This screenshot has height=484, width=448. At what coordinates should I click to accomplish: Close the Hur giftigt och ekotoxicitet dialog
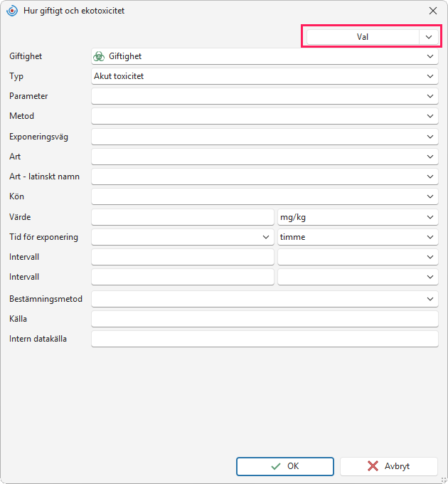(x=433, y=11)
